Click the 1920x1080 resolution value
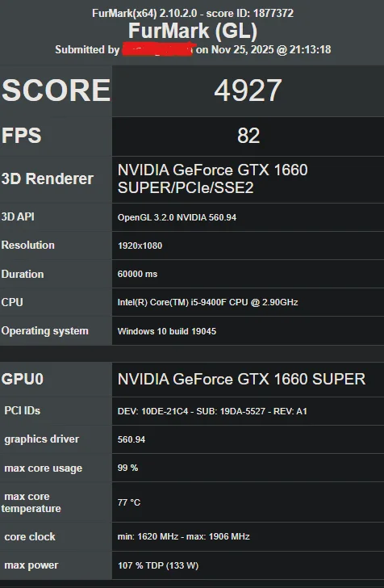Image resolution: width=384 pixels, height=588 pixels. [x=140, y=246]
